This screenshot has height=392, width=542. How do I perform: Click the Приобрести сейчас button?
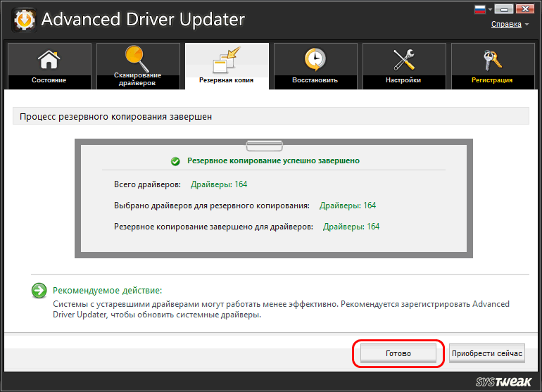487,353
